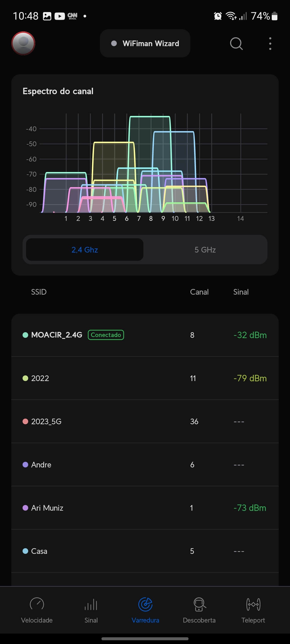Select the 2,4 Ghz band
The width and height of the screenshot is (290, 644).
tap(85, 250)
